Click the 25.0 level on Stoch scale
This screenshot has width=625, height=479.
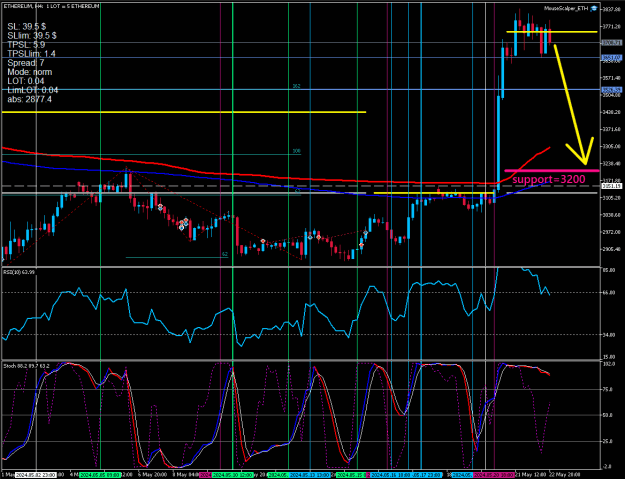[607, 441]
